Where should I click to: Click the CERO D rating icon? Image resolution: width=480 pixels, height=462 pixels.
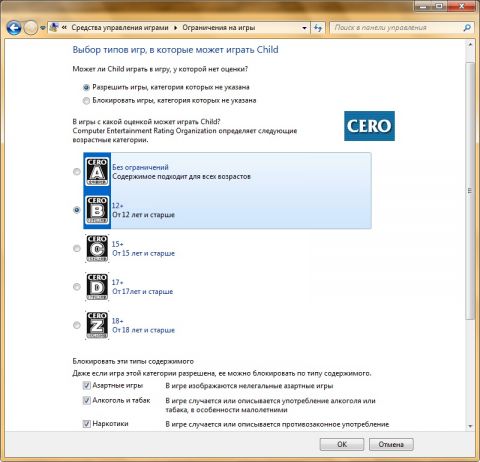click(x=97, y=287)
